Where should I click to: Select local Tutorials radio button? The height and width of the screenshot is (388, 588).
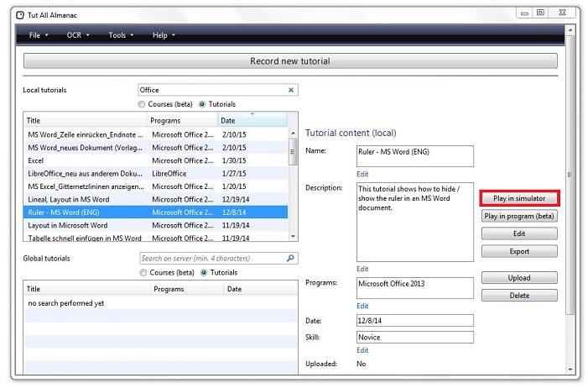pos(202,104)
